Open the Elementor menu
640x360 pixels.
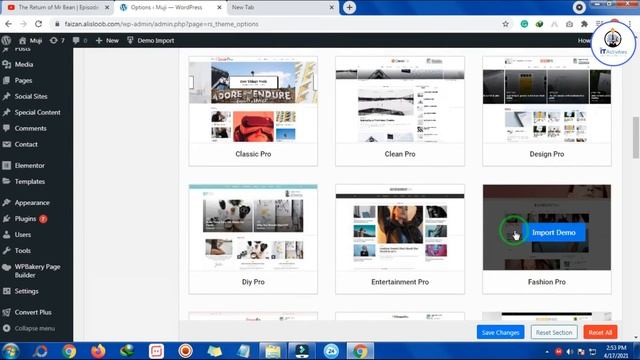[x=29, y=165]
